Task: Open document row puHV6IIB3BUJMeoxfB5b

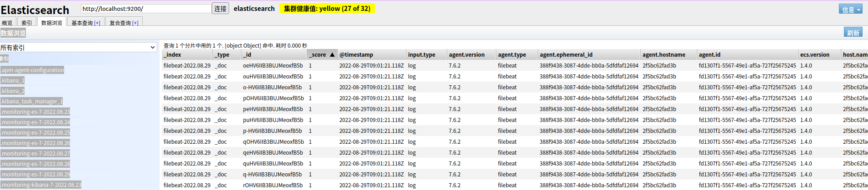Action: pos(514,120)
